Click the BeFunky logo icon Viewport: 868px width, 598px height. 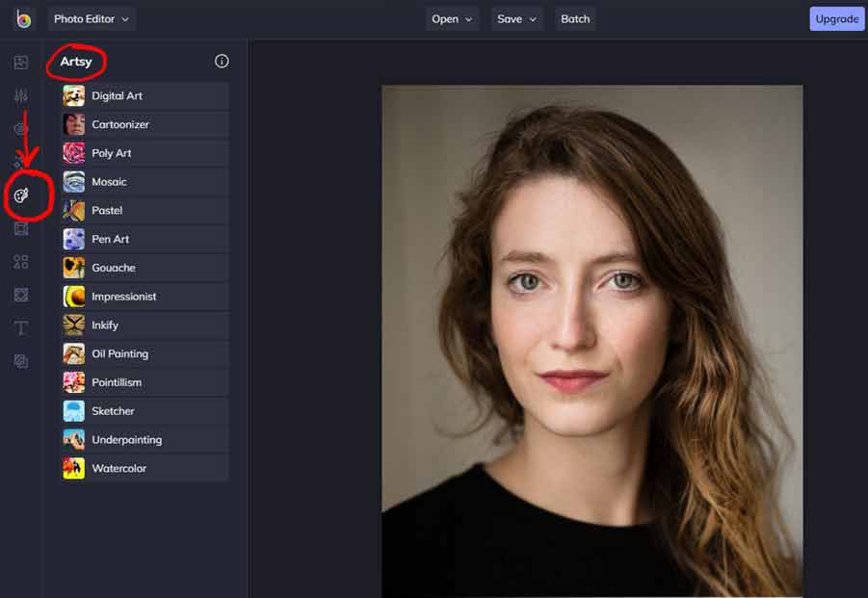pyautogui.click(x=23, y=19)
